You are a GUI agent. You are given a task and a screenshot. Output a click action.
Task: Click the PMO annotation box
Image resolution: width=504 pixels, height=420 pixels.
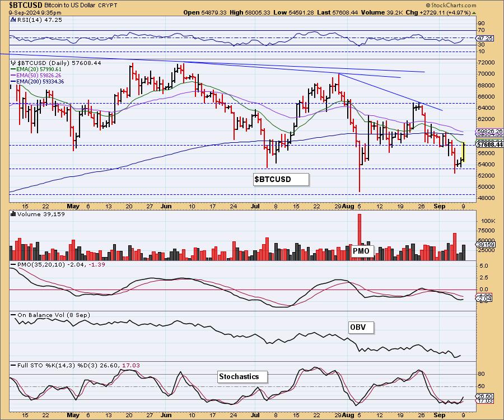(x=362, y=251)
